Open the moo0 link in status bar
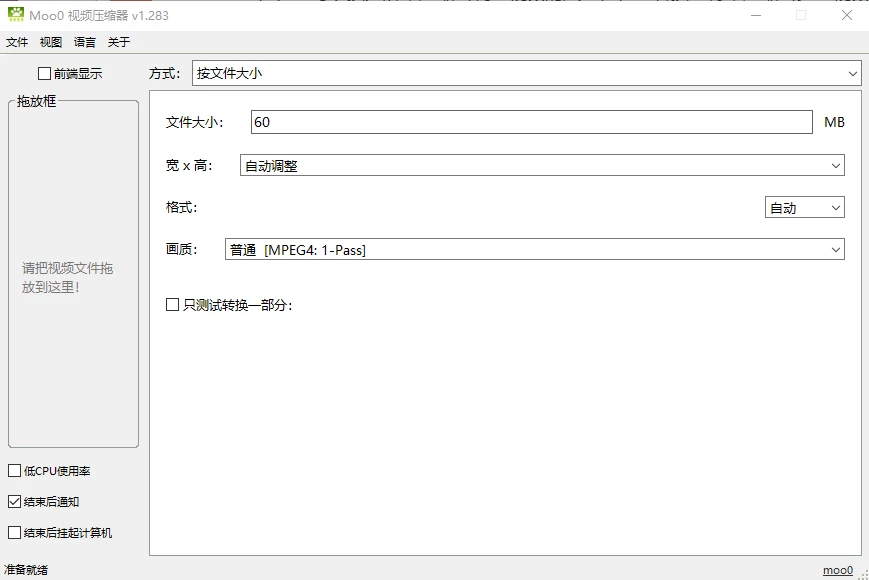This screenshot has height=580, width=869. click(837, 570)
